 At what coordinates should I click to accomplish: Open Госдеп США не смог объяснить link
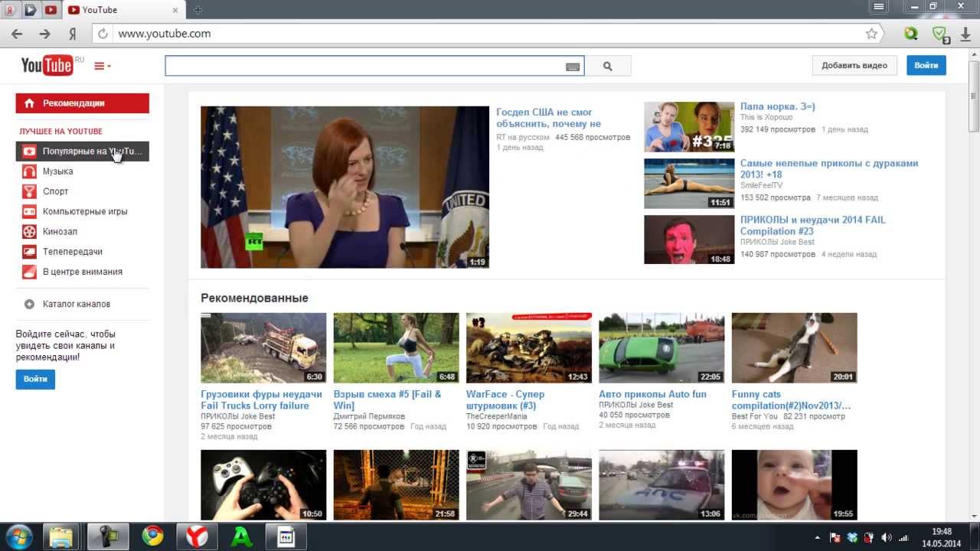coord(548,118)
